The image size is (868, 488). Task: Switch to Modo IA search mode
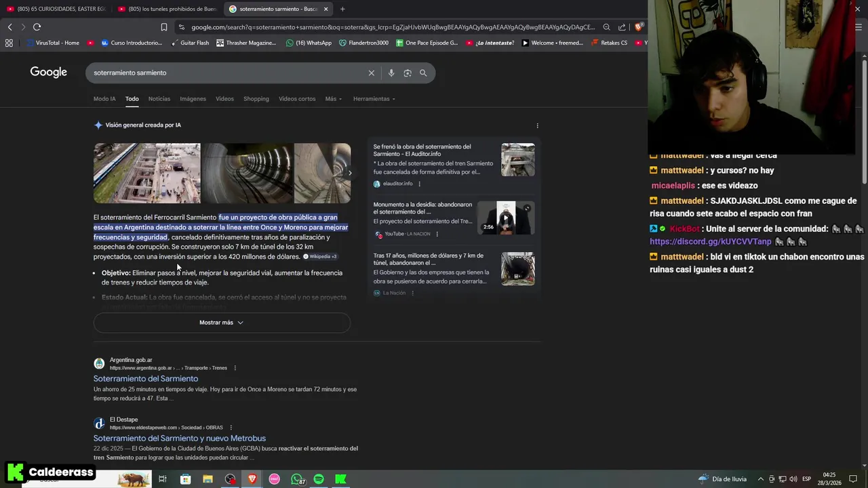[104, 99]
